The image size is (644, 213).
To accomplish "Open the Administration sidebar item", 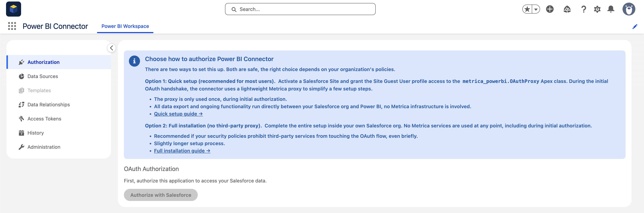I will [59, 147].
